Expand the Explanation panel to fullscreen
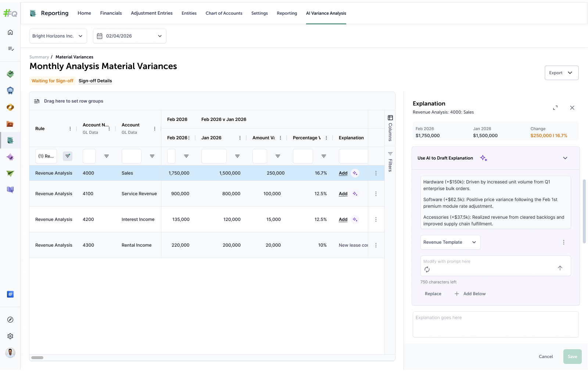Image resolution: width=588 pixels, height=372 pixels. click(x=555, y=108)
